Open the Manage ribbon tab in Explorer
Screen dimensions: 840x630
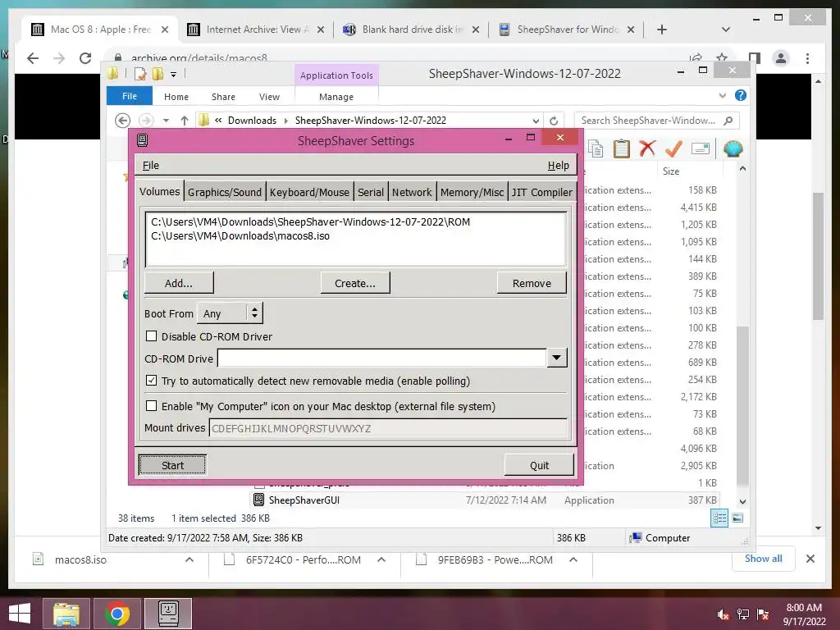[336, 97]
